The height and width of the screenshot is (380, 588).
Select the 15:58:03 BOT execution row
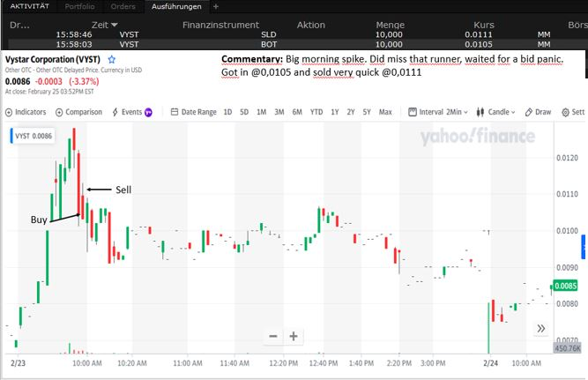[x=296, y=44]
